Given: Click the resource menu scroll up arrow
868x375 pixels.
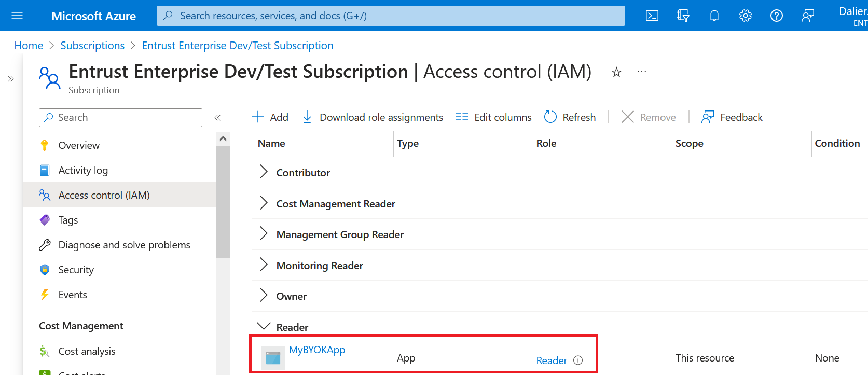Looking at the screenshot, I should click(223, 138).
